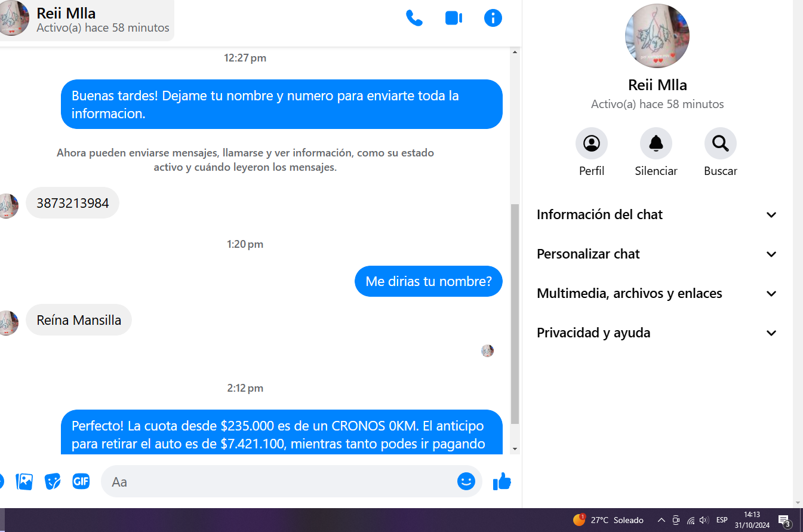Image resolution: width=803 pixels, height=532 pixels.
Task: Click Reii Mlla name in chat header
Action: (x=66, y=13)
